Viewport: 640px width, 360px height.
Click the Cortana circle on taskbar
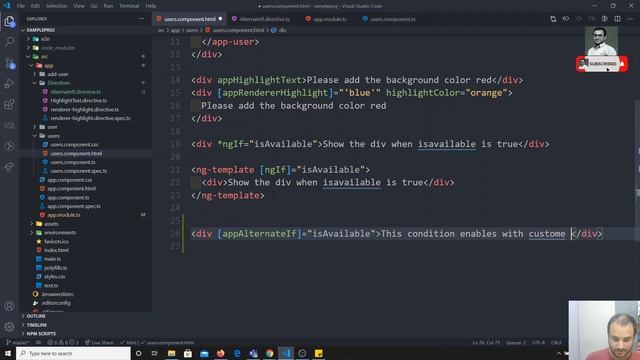click(x=138, y=353)
